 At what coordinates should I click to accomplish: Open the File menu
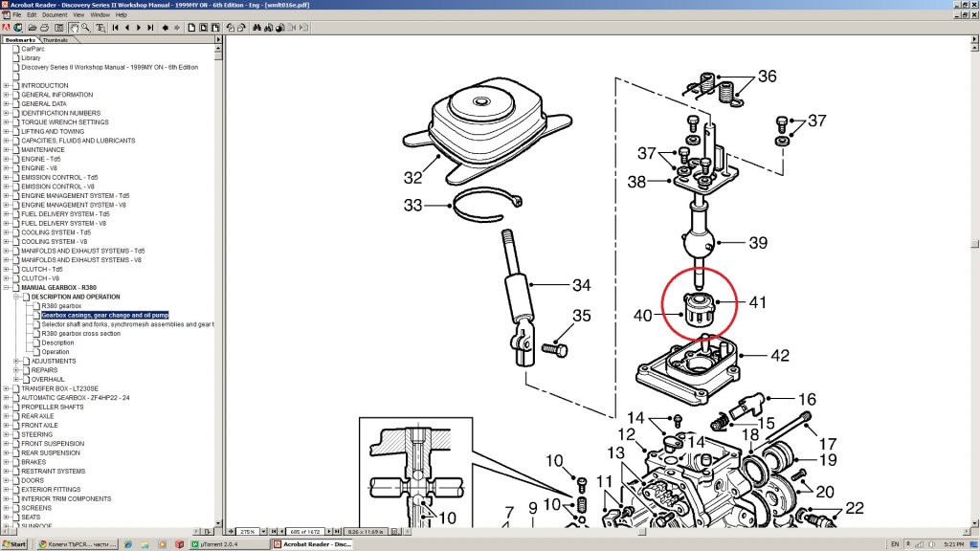[x=17, y=14]
